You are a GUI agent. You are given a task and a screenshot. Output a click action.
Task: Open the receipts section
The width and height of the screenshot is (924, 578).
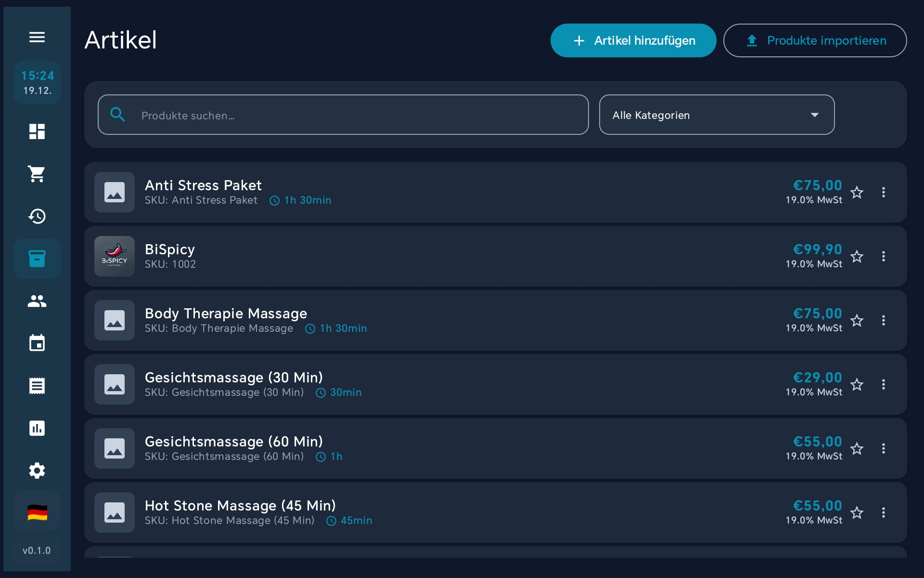pyautogui.click(x=37, y=385)
